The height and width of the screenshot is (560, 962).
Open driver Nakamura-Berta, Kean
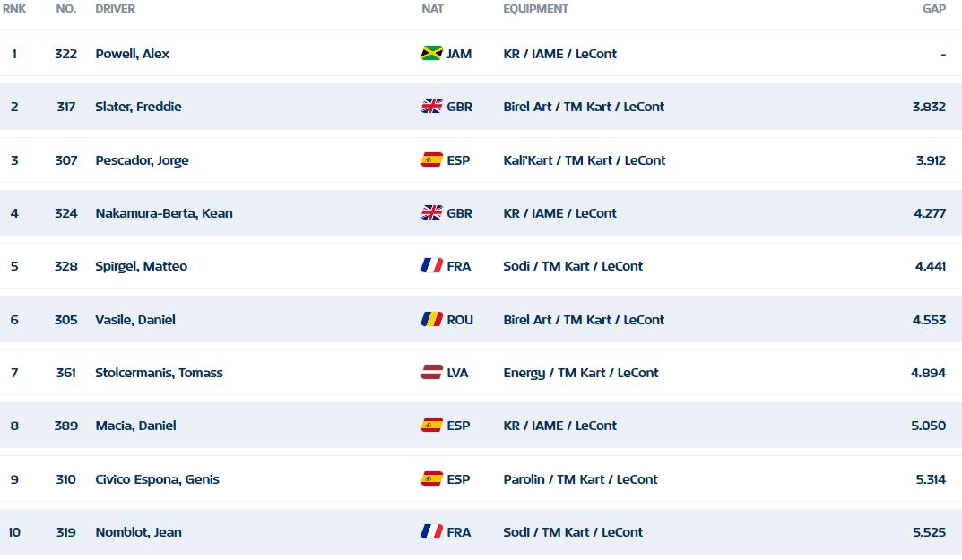164,213
